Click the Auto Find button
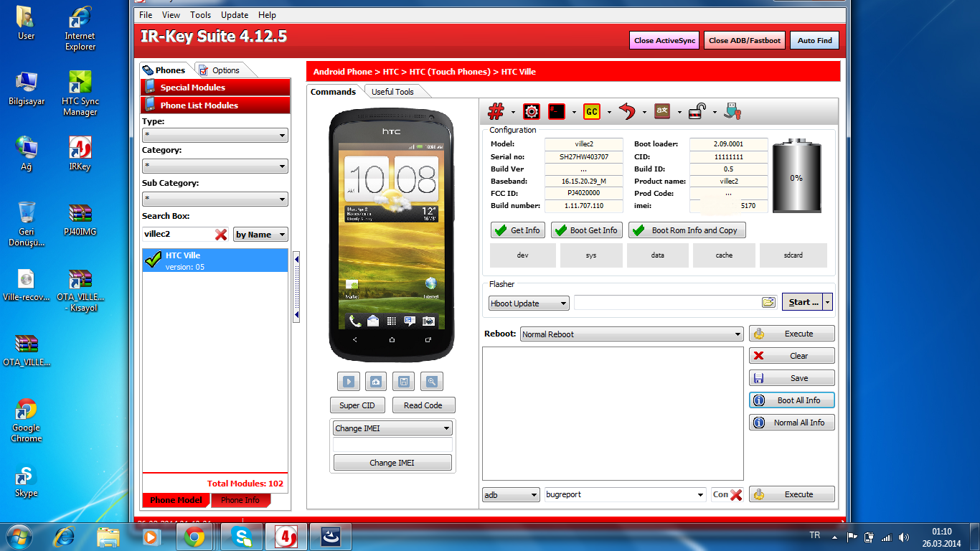Image resolution: width=980 pixels, height=551 pixels. [815, 40]
